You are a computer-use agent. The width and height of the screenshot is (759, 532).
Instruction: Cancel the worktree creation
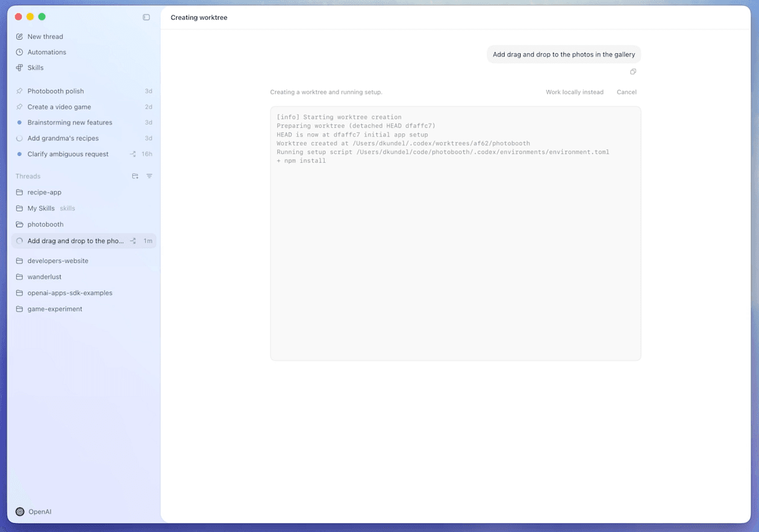coord(626,92)
